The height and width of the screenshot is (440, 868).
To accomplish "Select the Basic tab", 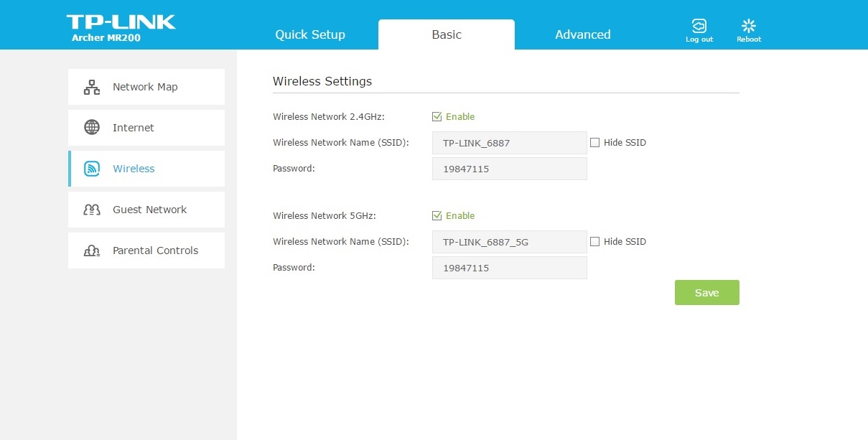I will tap(447, 34).
